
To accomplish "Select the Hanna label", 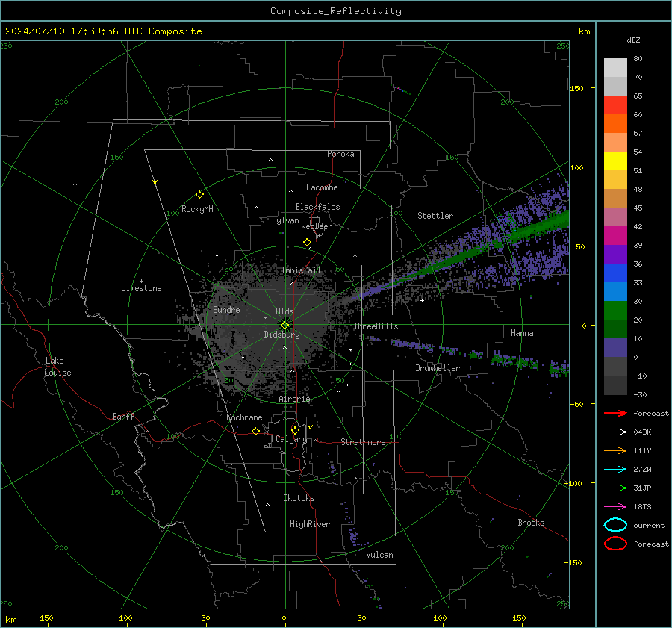I will click(522, 333).
